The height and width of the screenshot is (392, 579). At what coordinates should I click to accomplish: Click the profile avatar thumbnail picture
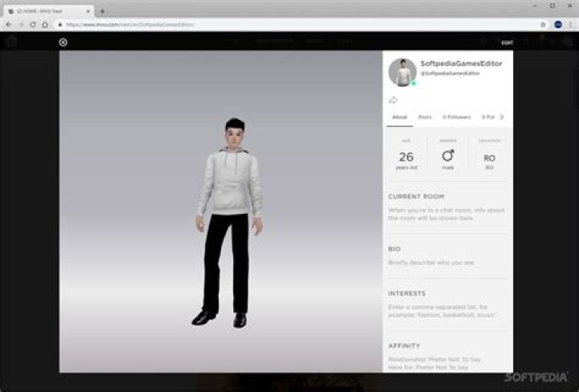tap(402, 71)
